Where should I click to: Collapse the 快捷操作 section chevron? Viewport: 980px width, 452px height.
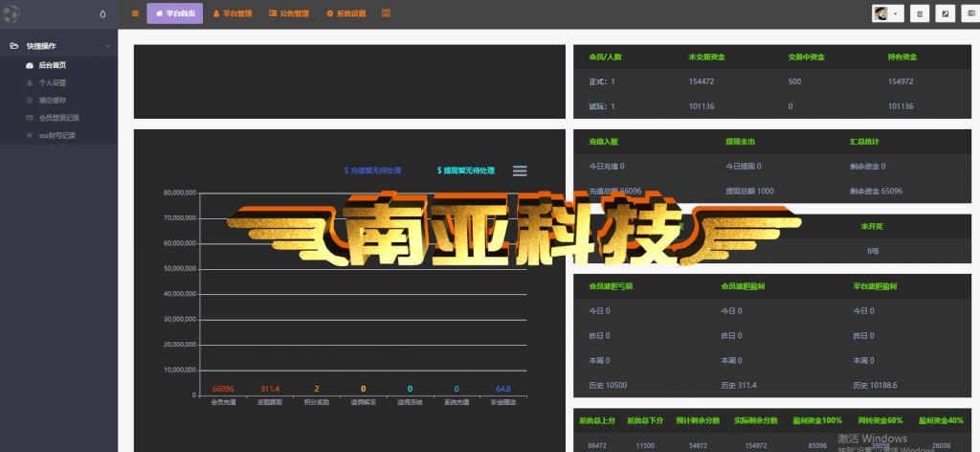[107, 46]
